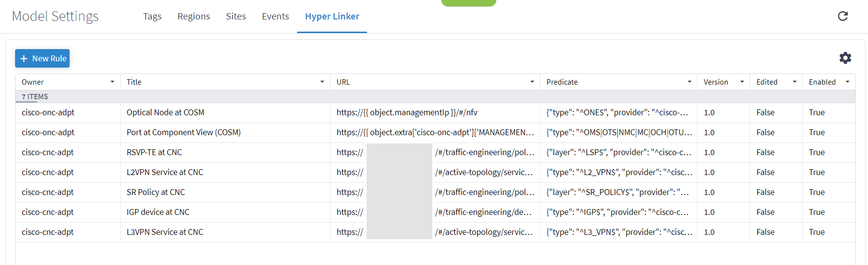
Task: Click the object.managementIp URL cell
Action: pos(435,112)
